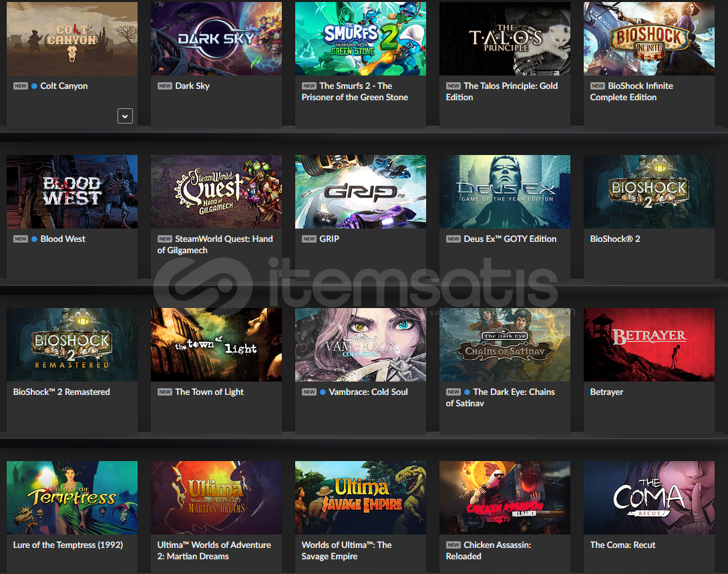The width and height of the screenshot is (728, 574).
Task: Click 'Lure of the Temptress (1992)' title
Action: click(67, 545)
